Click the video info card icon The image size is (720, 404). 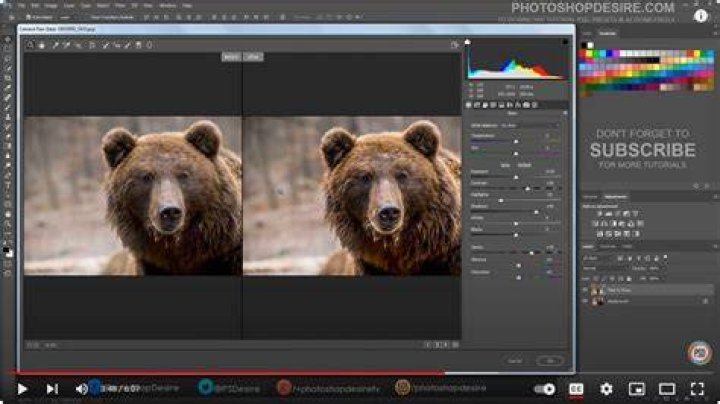click(x=701, y=16)
